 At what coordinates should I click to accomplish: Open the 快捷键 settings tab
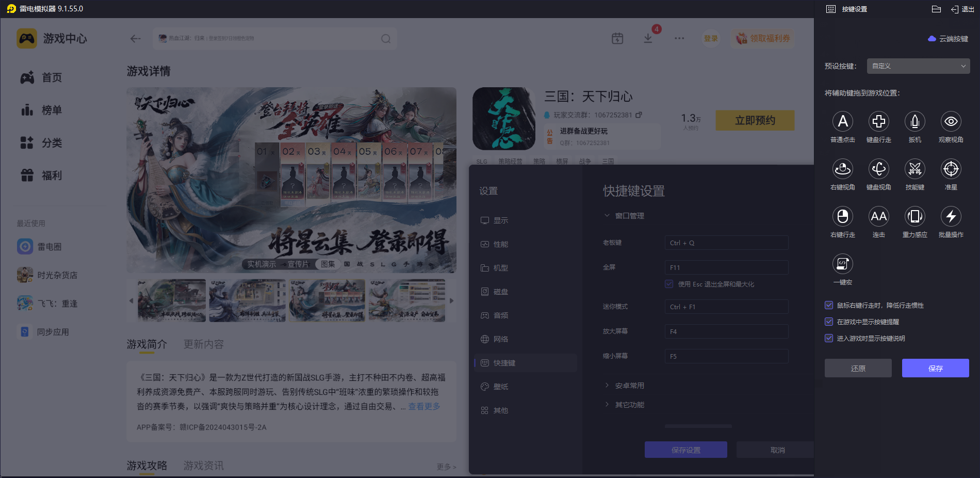click(x=504, y=363)
